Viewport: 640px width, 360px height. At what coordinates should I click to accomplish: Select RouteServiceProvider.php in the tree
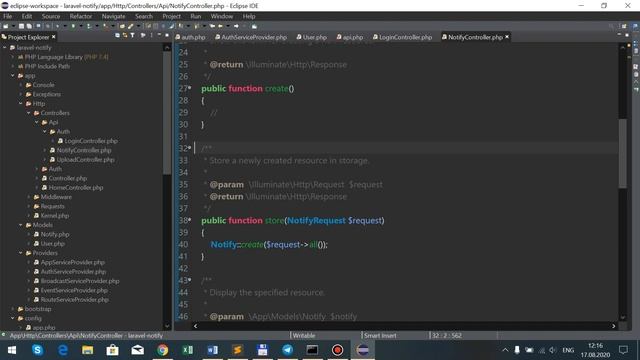click(75, 300)
